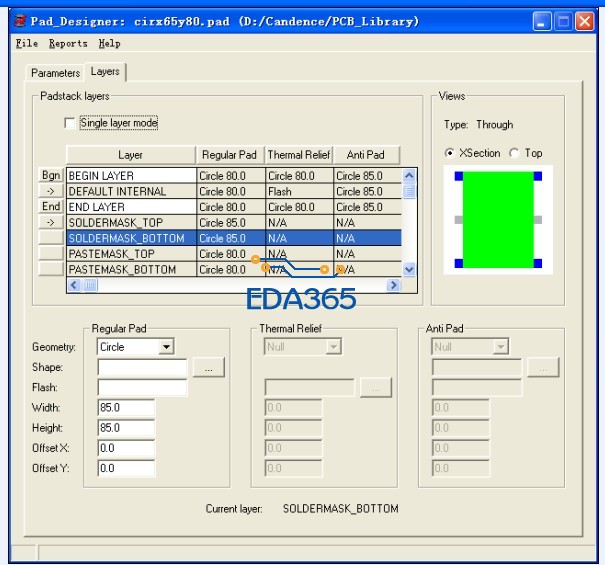Screen dimensions: 605x565
Task: Click arrow button beside DEFAULT INTERNAL row
Action: tap(51, 191)
